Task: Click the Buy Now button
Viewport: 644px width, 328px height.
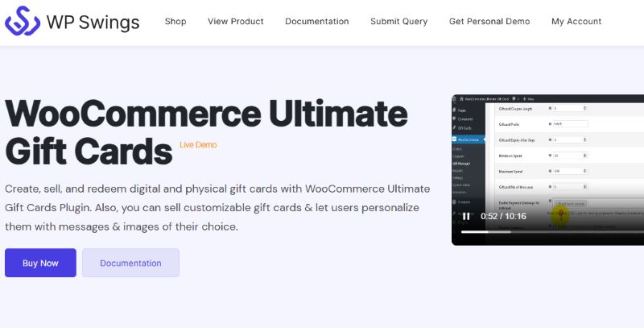Action: [x=41, y=263]
